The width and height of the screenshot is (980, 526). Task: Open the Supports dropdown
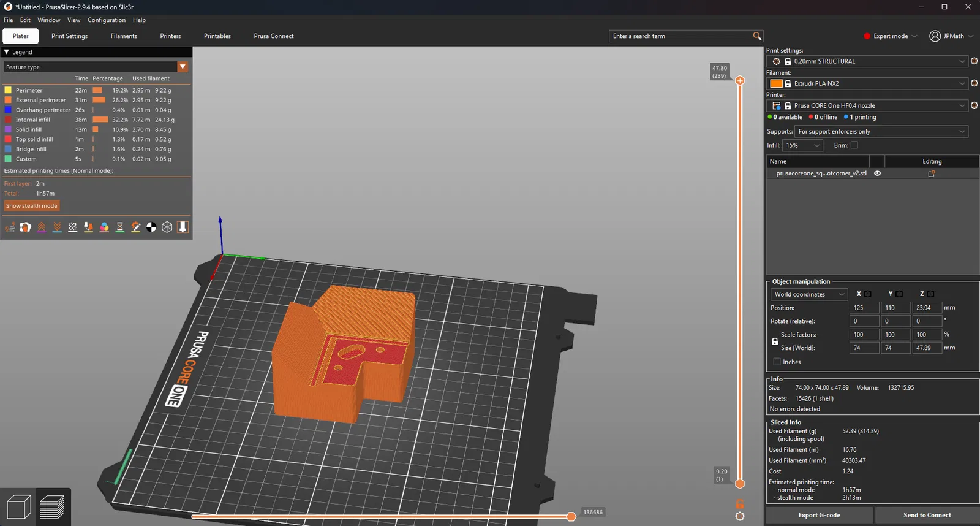click(881, 131)
